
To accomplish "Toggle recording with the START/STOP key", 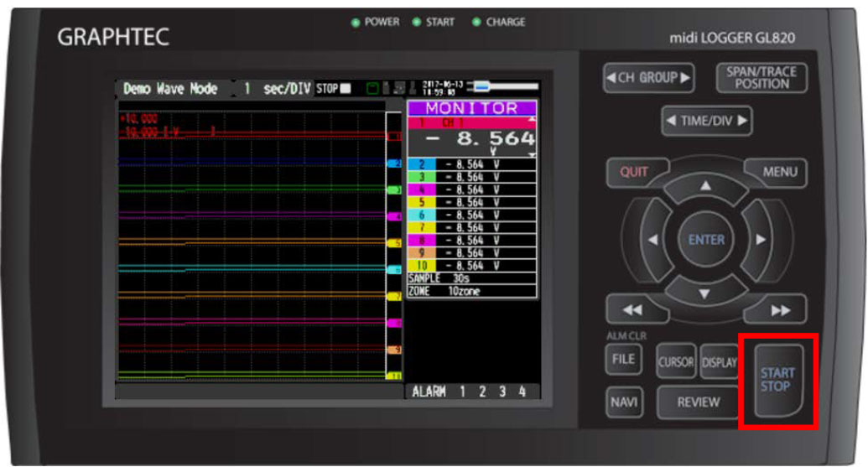I will [x=777, y=380].
